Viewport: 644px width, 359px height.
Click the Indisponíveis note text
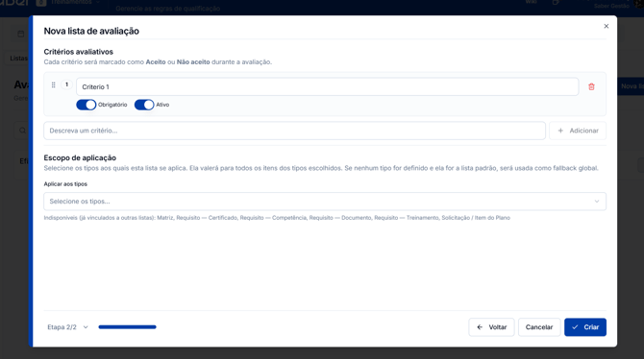pos(277,218)
